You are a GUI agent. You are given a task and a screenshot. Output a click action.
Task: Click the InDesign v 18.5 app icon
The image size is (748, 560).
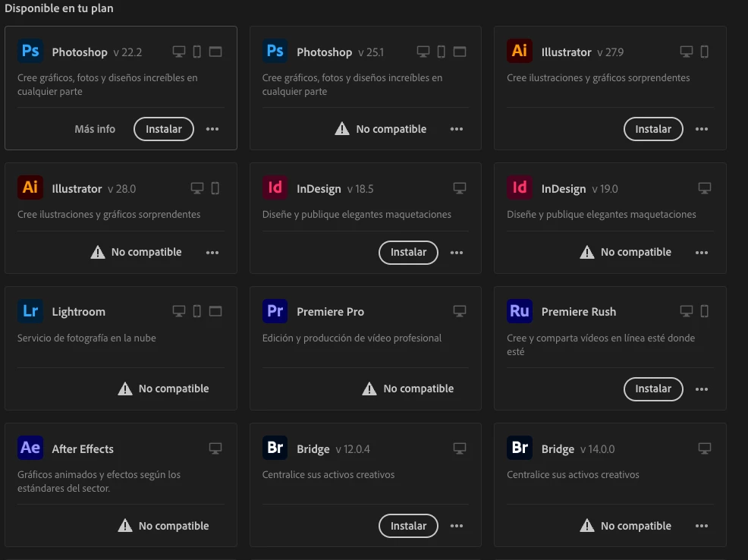[x=275, y=187]
